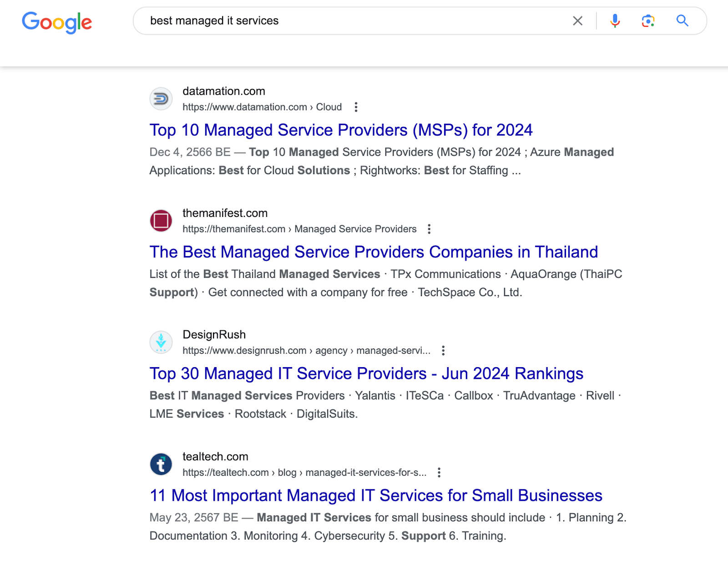This screenshot has height=565, width=728.
Task: Click the themanifest.com site name
Action: (x=225, y=213)
